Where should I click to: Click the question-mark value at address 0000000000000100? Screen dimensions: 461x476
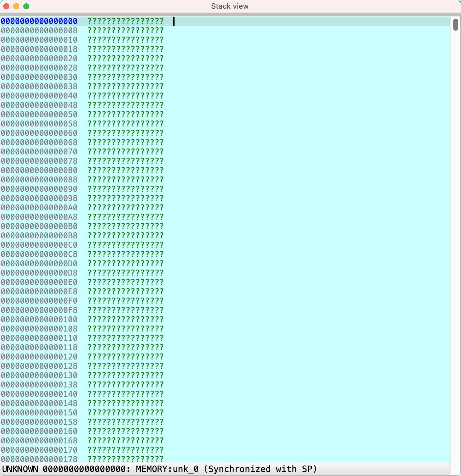126,320
